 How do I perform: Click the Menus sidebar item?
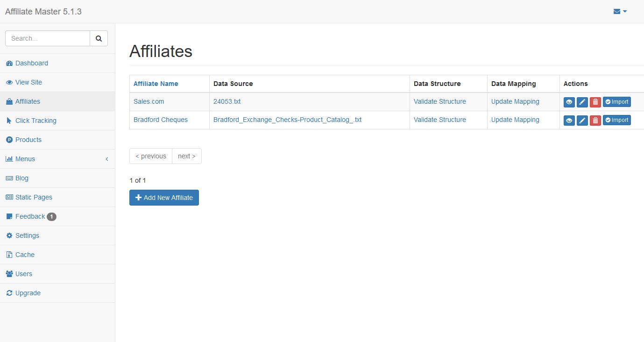pyautogui.click(x=57, y=159)
